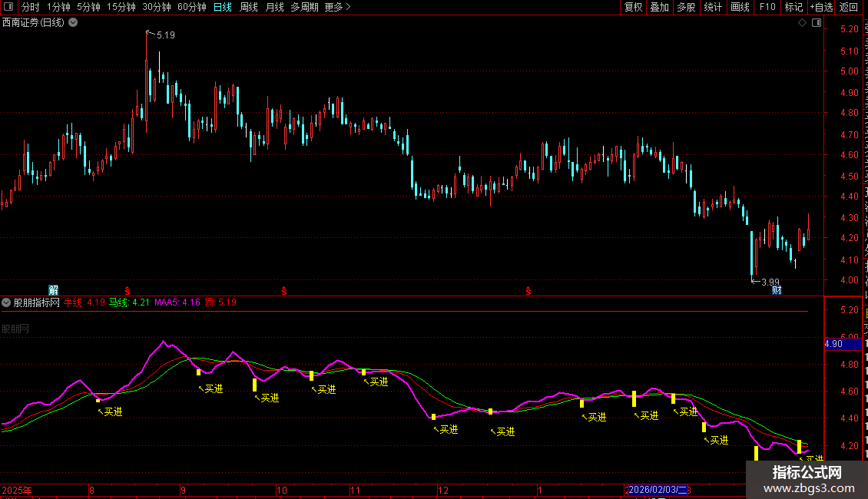868x499 pixels.
Task: Open 复权 price adjustment option
Action: (633, 7)
